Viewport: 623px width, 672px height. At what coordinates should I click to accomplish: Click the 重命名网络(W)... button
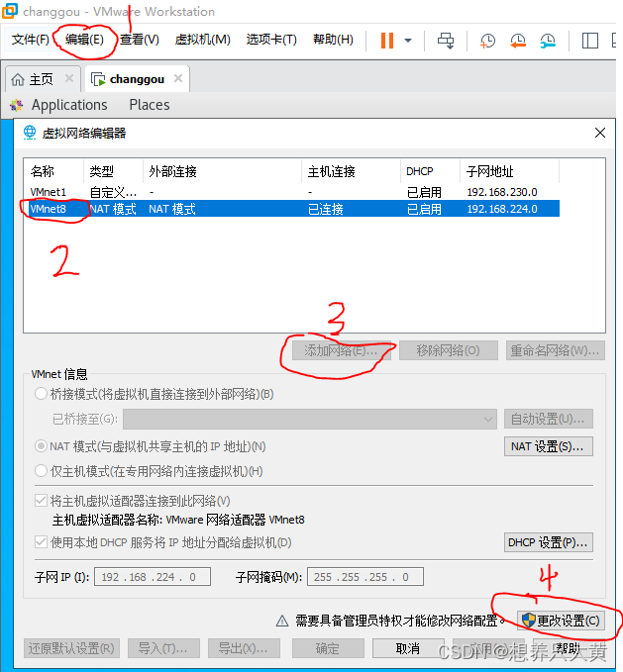click(x=556, y=350)
